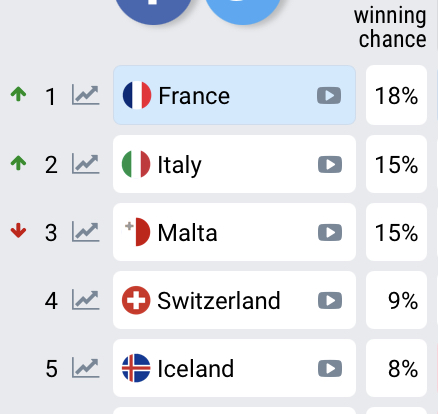Open Switzerland's odds history chart icon
This screenshot has width=438, height=414.
pyautogui.click(x=86, y=300)
